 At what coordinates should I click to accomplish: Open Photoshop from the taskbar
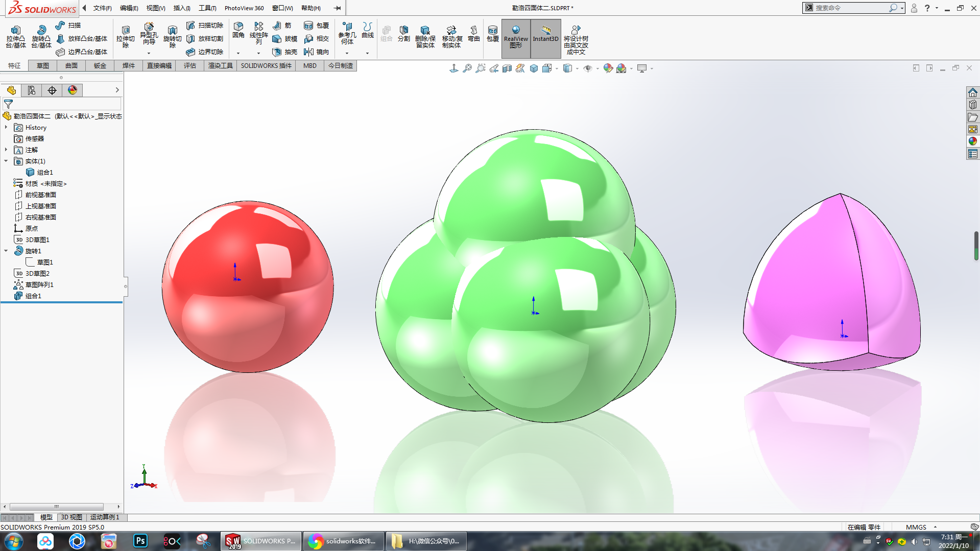(x=140, y=541)
